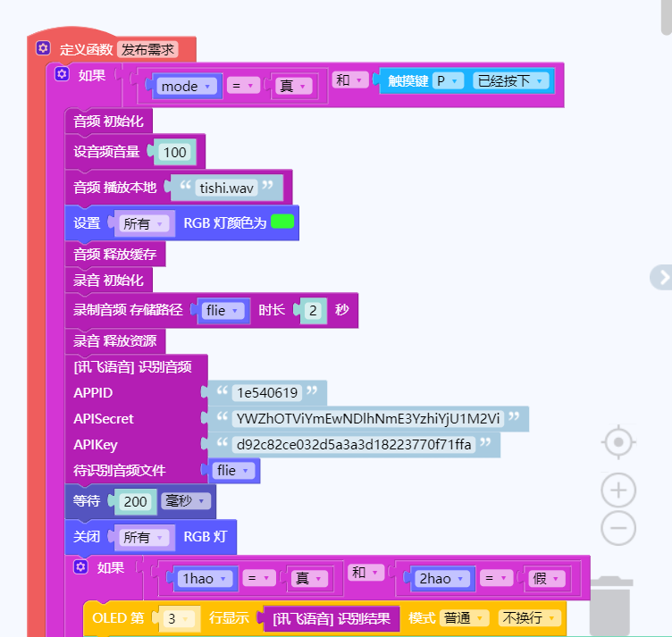Viewport: 672px width, 637px height.
Task: Zoom in with the plus button
Action: (x=618, y=490)
